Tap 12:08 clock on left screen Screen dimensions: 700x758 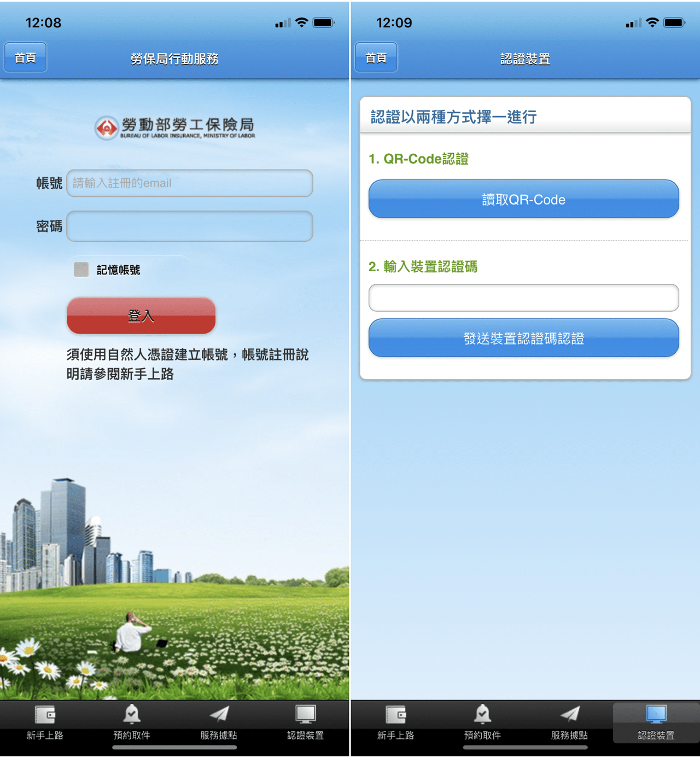pos(43,22)
